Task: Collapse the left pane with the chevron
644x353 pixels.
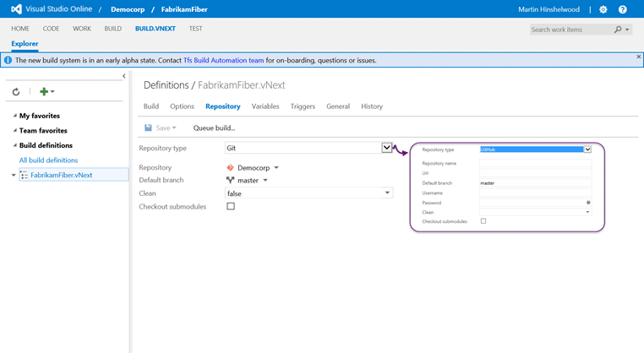Action: point(124,76)
